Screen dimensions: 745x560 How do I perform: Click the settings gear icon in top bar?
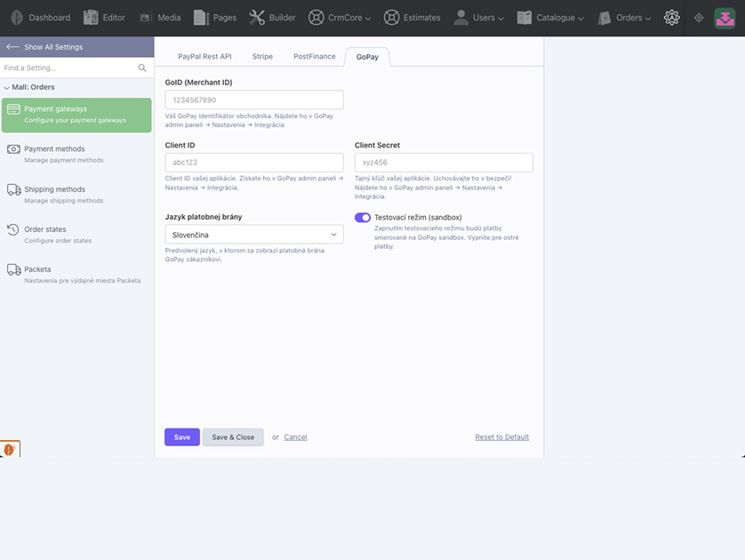point(672,18)
